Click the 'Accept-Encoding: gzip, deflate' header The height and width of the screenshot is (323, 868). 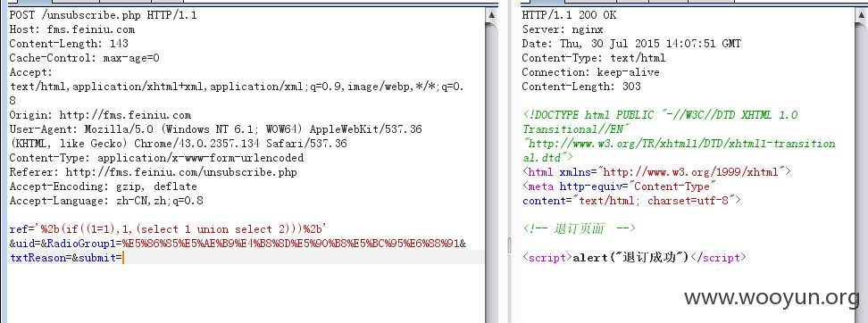coord(103,186)
